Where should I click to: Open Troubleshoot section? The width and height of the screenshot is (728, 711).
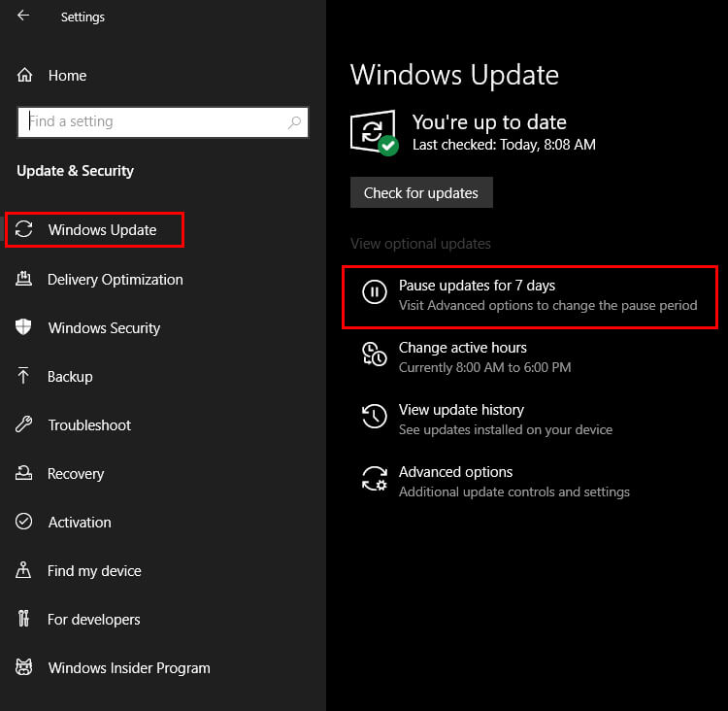pos(89,424)
